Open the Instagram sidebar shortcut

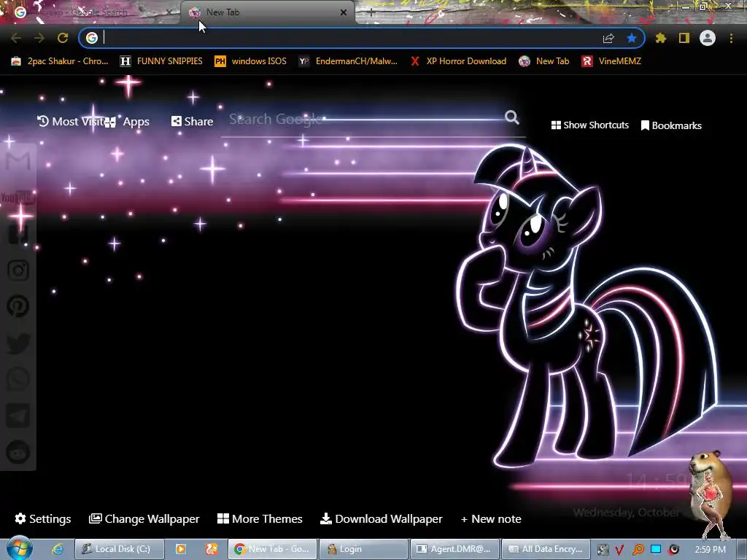[x=18, y=270]
